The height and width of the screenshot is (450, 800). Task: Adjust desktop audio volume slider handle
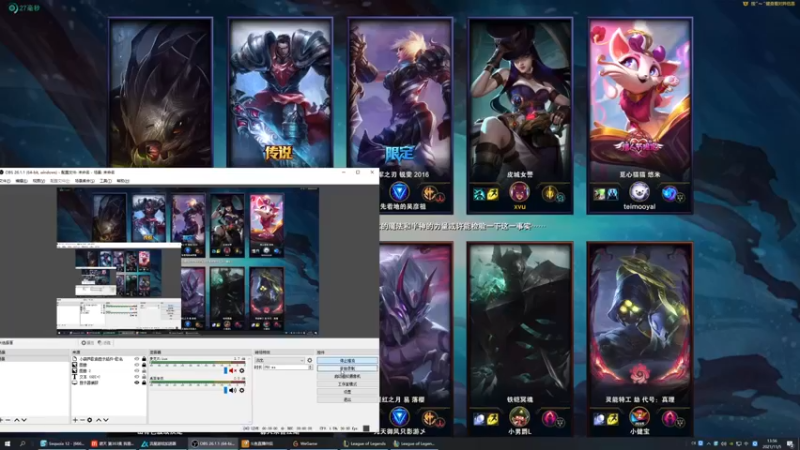226,390
